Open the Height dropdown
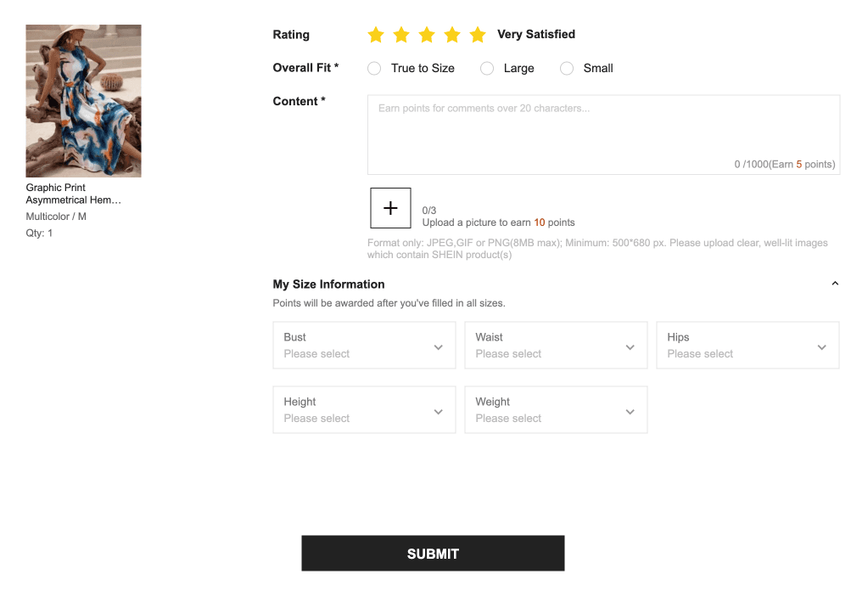Image resolution: width=868 pixels, height=591 pixels. pyautogui.click(x=364, y=410)
